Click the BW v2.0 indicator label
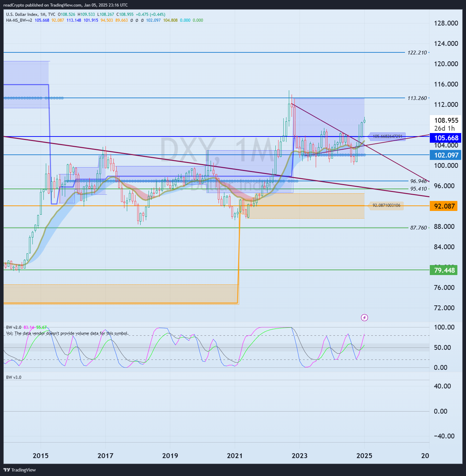 (x=13, y=327)
